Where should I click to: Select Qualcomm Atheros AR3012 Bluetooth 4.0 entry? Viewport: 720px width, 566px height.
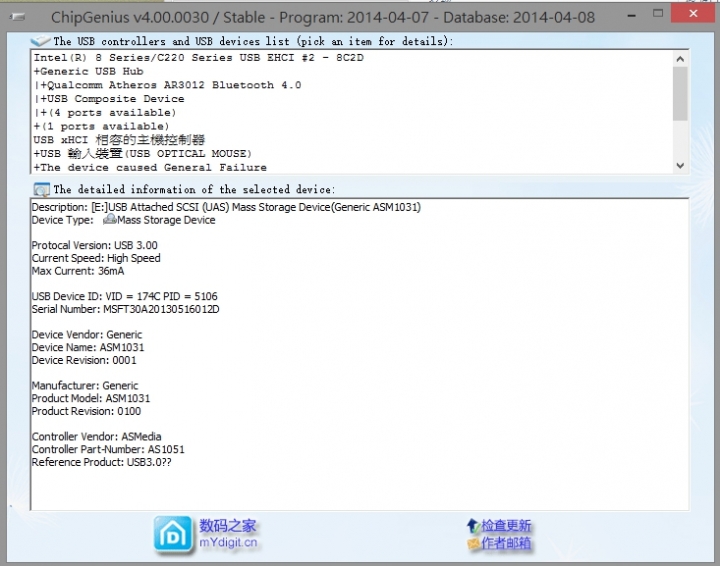[x=167, y=85]
